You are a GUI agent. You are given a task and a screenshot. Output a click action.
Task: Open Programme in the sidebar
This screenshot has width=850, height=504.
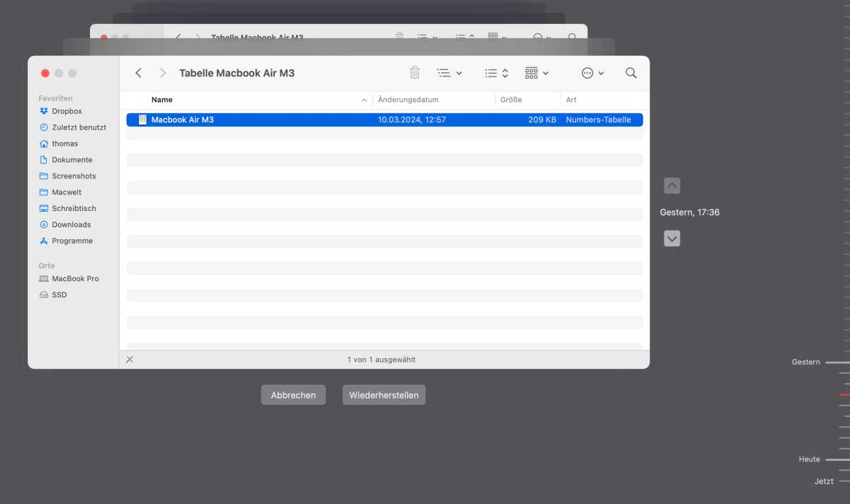coord(72,241)
